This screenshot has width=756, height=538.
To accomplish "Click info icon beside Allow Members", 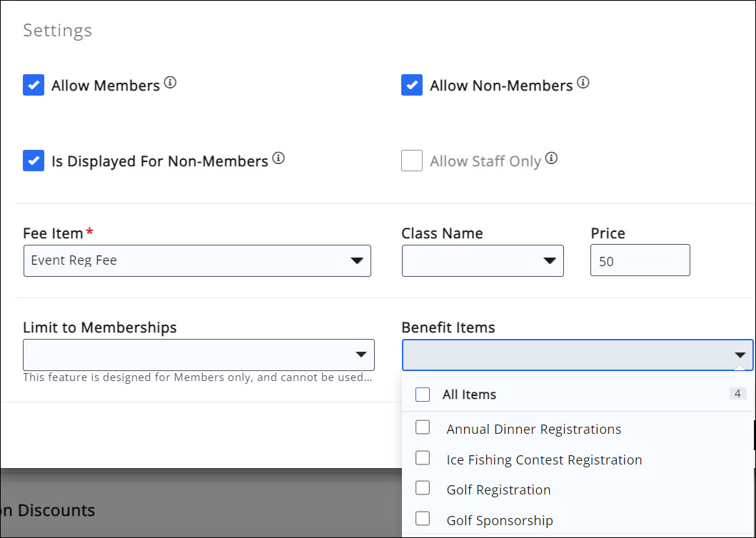I will [170, 83].
